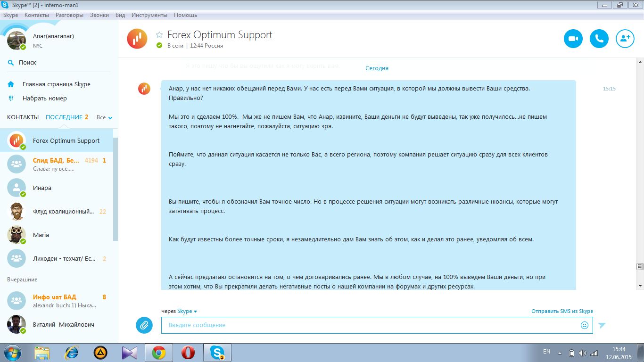Click the home icon beside Главная страница
This screenshot has height=362, width=644.
(11, 84)
